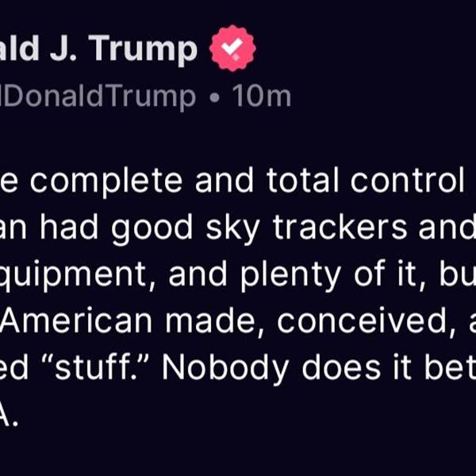Click the words "does it" in post
This screenshot has height=476, width=476.
click(356, 367)
